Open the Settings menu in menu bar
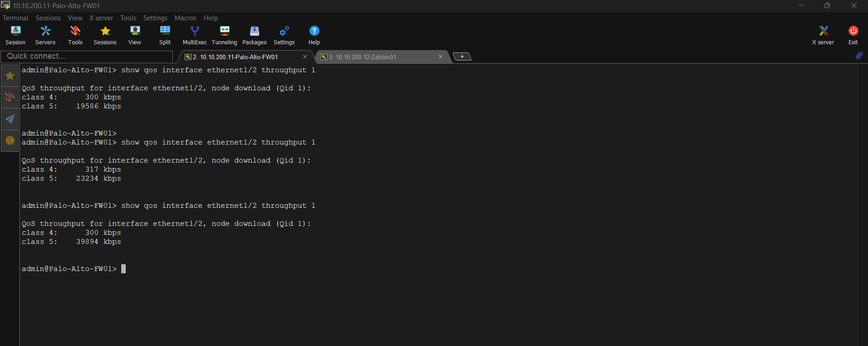The height and width of the screenshot is (346, 868). pos(155,18)
